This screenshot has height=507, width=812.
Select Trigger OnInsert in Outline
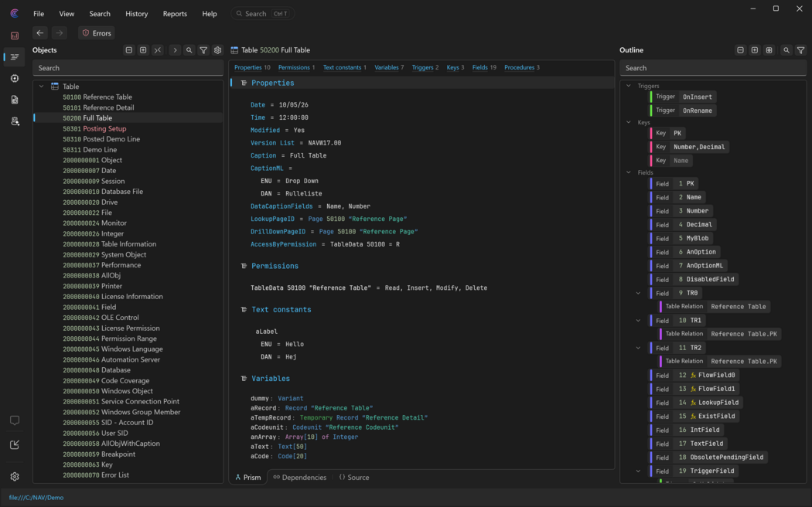pyautogui.click(x=683, y=97)
